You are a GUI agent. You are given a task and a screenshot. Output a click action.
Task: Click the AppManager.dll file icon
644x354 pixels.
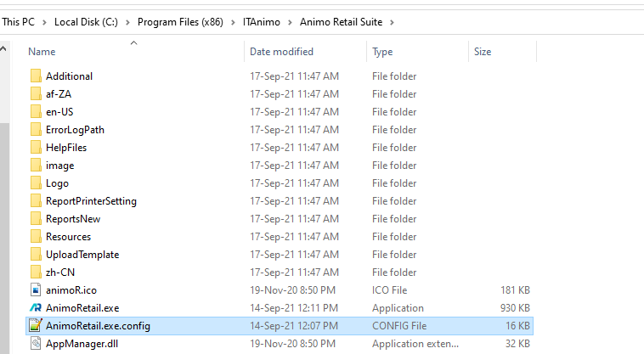click(x=36, y=344)
